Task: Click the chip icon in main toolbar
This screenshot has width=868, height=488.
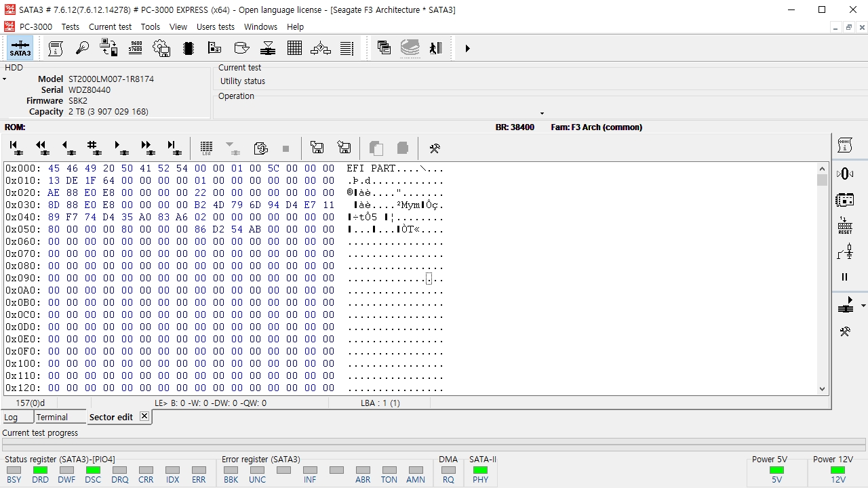Action: (x=189, y=48)
